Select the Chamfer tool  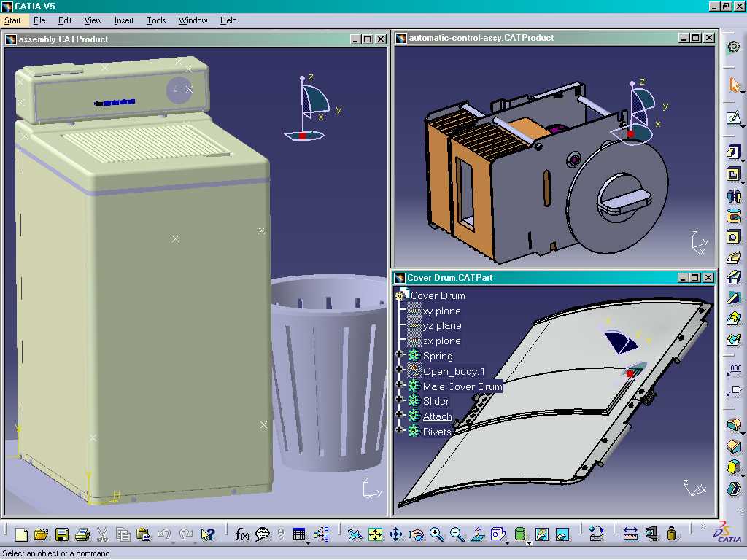pyautogui.click(x=734, y=446)
